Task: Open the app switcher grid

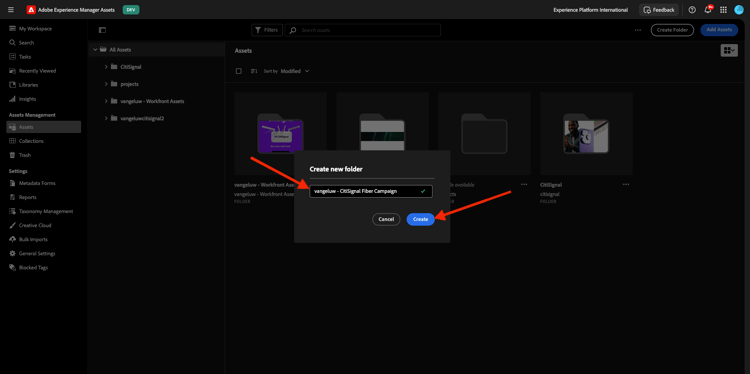Action: click(723, 10)
